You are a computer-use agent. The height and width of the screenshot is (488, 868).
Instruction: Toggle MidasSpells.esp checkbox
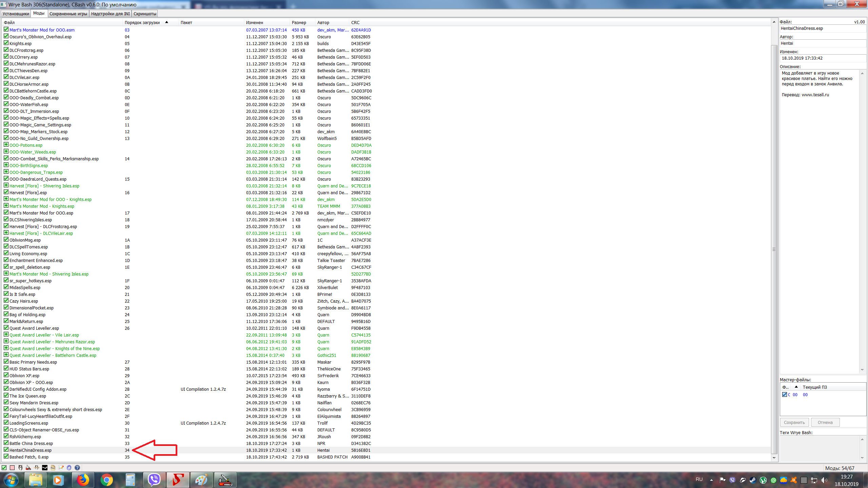coord(6,287)
